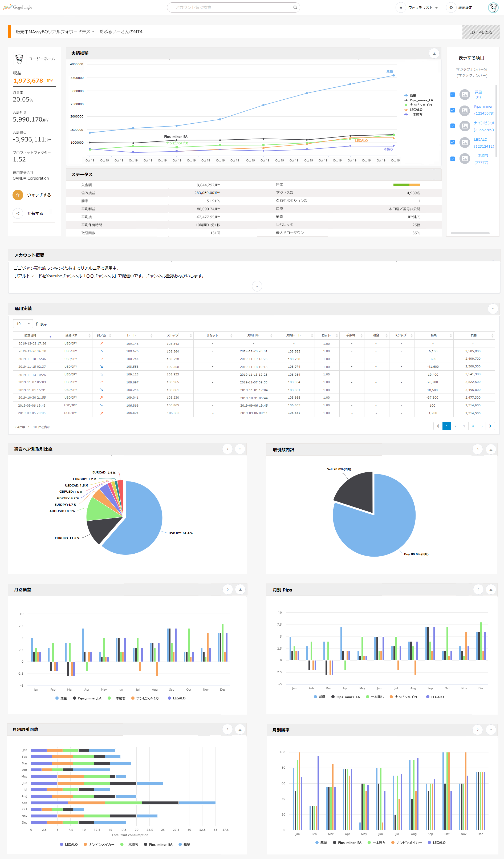The width and height of the screenshot is (504, 859).
Task: Toggle ナンピンメイカー series in 月別勝率 legend
Action: 406,843
